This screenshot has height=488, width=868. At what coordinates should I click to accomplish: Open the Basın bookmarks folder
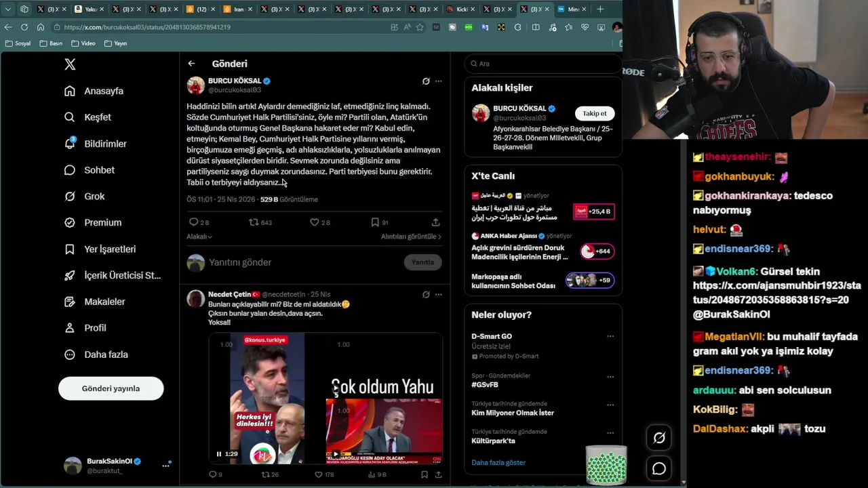(51, 43)
